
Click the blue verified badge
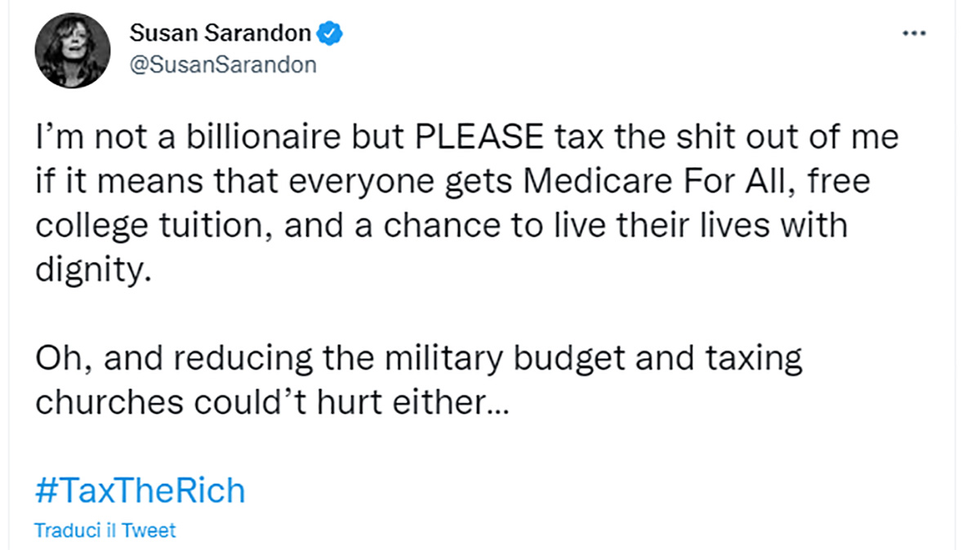pos(329,33)
